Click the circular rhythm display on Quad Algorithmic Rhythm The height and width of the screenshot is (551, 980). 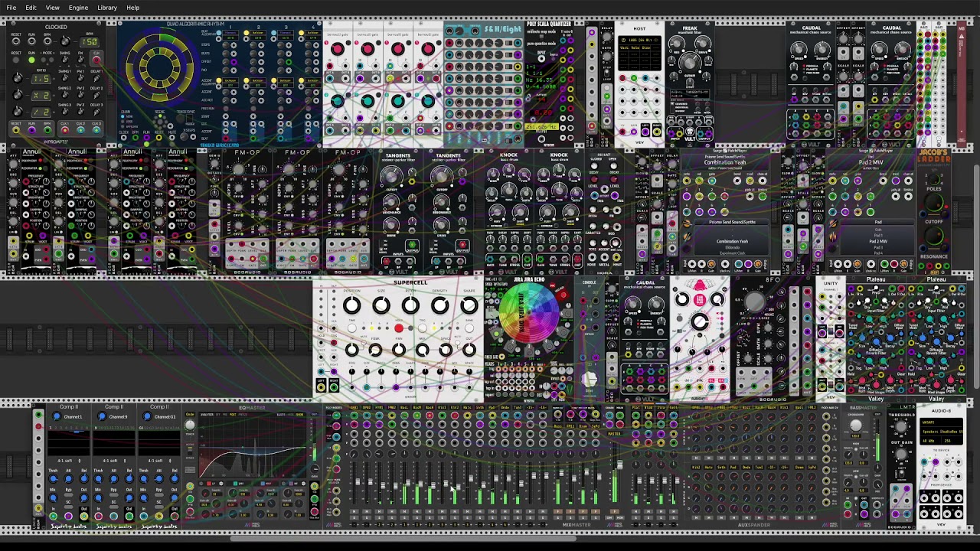159,67
